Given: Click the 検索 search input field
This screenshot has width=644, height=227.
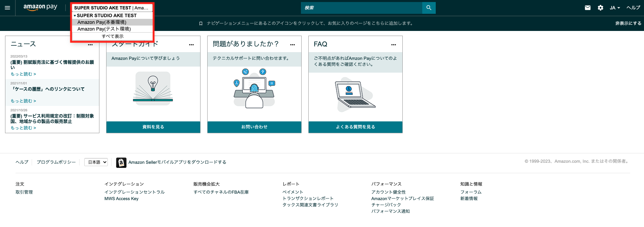Looking at the screenshot, I should [x=361, y=8].
